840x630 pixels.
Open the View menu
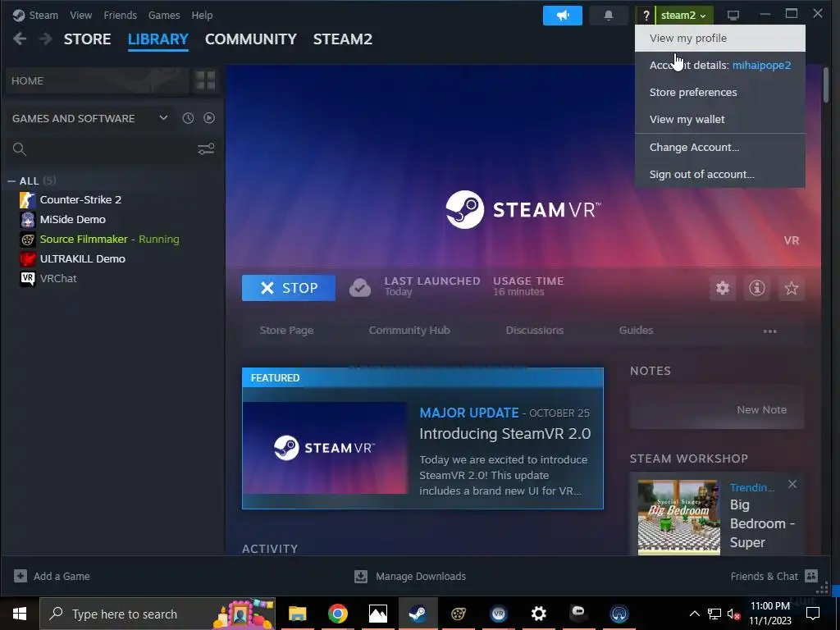(81, 15)
